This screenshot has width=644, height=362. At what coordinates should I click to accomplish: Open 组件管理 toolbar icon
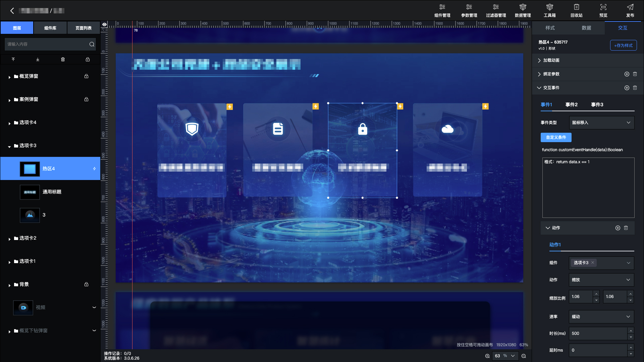point(442,11)
